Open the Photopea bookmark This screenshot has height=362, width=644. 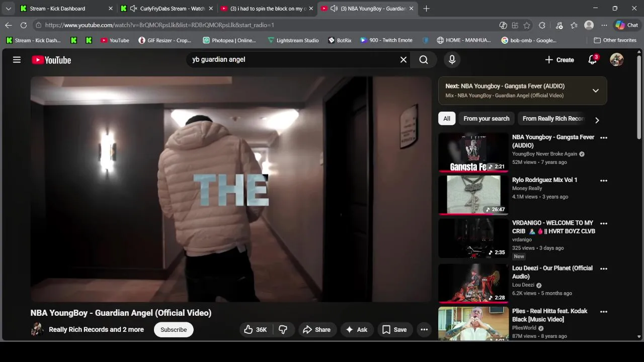click(x=229, y=40)
